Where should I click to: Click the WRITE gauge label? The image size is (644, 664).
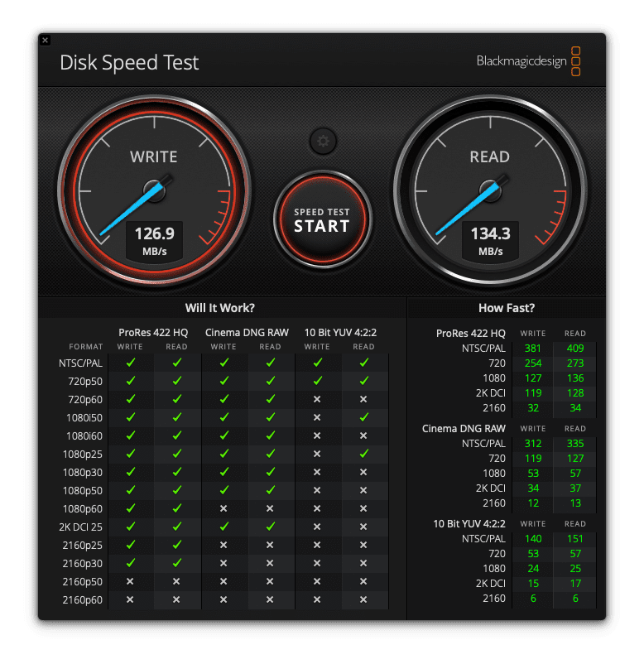pos(153,157)
